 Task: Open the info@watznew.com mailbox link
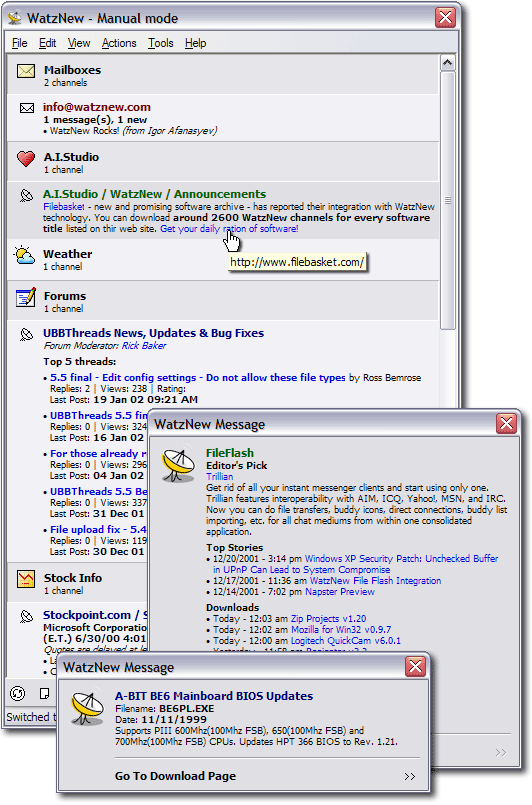point(97,107)
